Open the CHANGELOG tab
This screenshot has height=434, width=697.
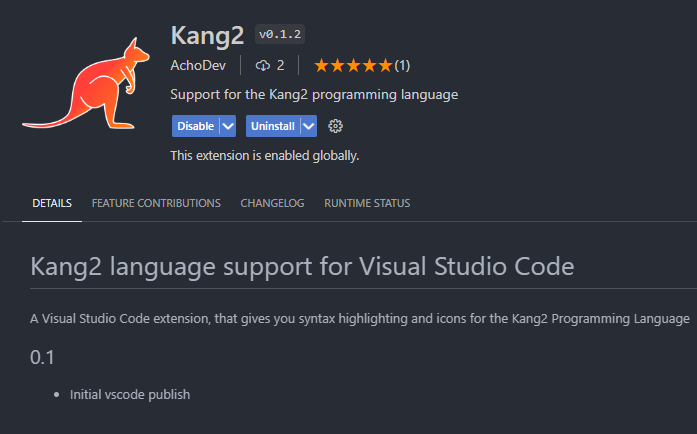(x=272, y=203)
